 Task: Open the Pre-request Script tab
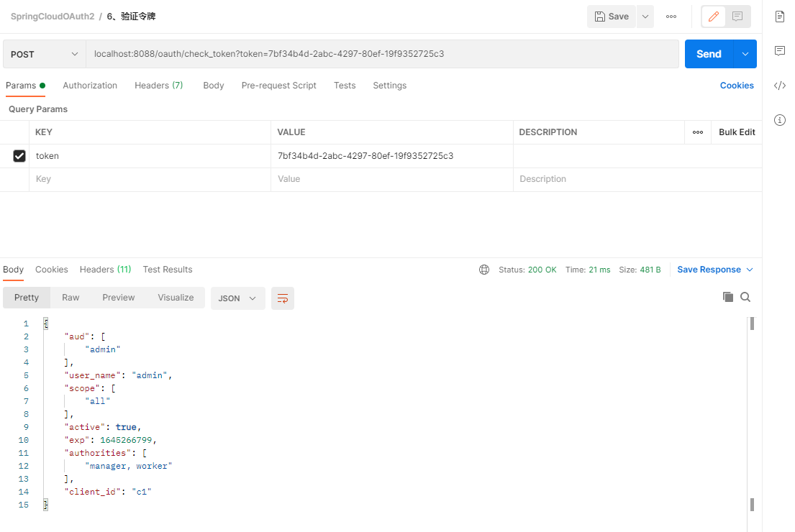[x=279, y=86]
